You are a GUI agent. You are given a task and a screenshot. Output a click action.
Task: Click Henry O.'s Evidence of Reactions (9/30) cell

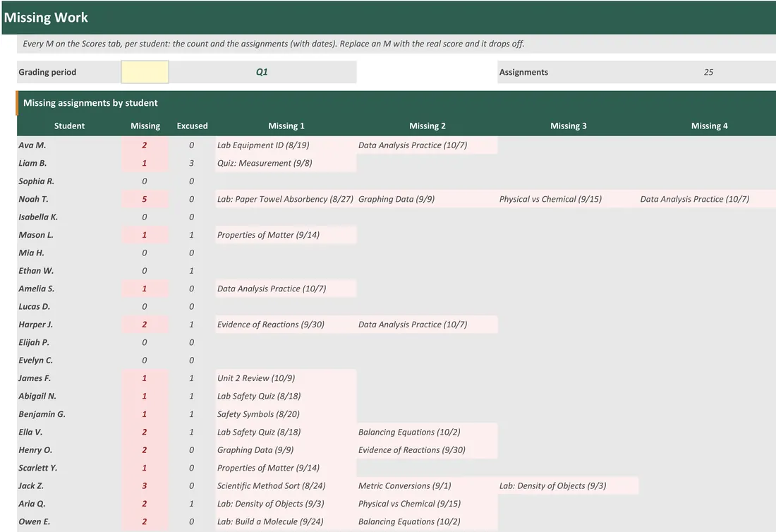click(x=427, y=450)
